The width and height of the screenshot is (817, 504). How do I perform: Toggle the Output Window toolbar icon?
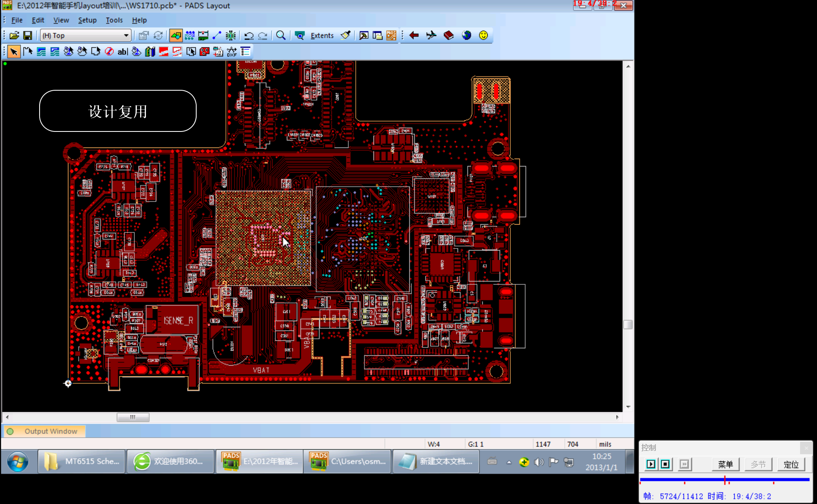click(364, 35)
